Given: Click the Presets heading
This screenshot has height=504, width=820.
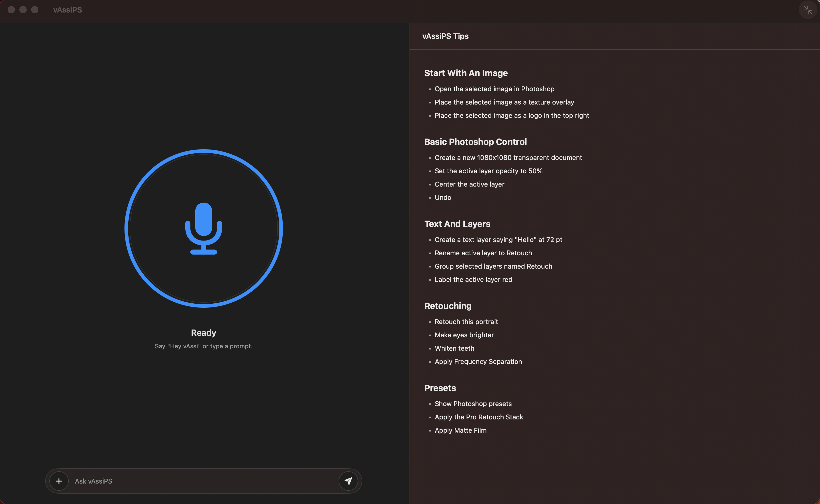Looking at the screenshot, I should pyautogui.click(x=440, y=388).
